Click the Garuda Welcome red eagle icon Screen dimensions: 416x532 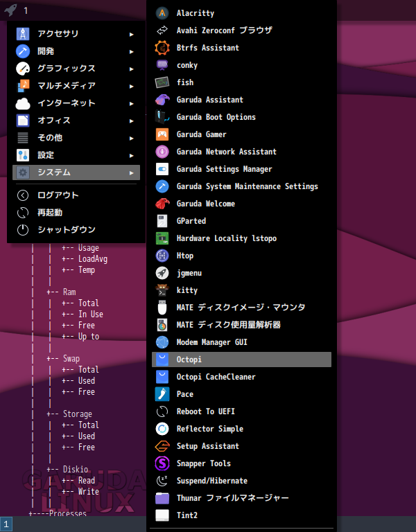pyautogui.click(x=162, y=204)
